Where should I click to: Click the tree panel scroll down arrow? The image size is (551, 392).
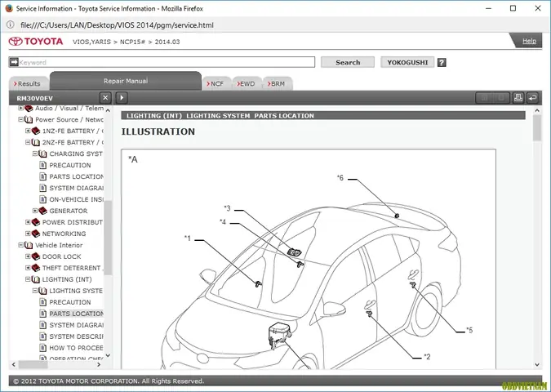coord(108,355)
